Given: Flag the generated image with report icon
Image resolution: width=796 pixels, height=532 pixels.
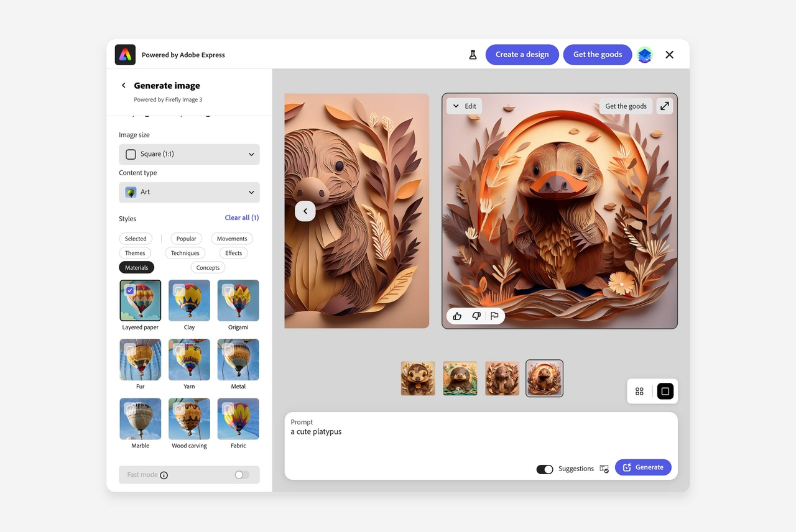Looking at the screenshot, I should click(494, 316).
